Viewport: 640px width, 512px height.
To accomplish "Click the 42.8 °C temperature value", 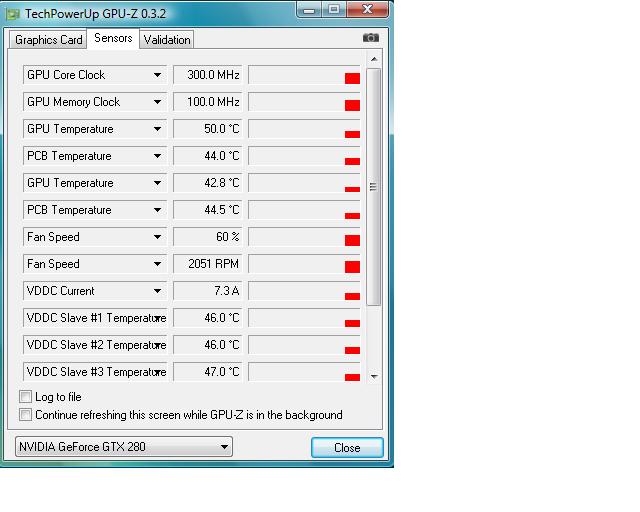I will (x=207, y=183).
